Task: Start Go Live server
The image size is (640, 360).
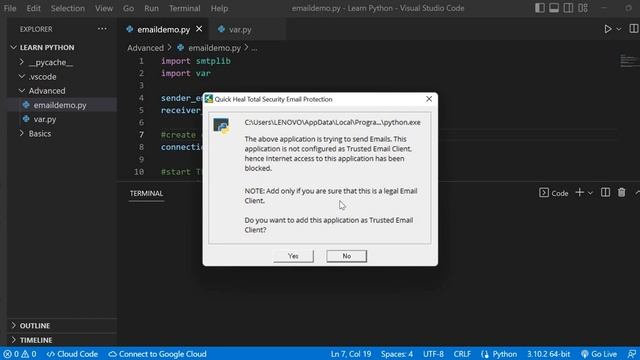Action: [599, 354]
